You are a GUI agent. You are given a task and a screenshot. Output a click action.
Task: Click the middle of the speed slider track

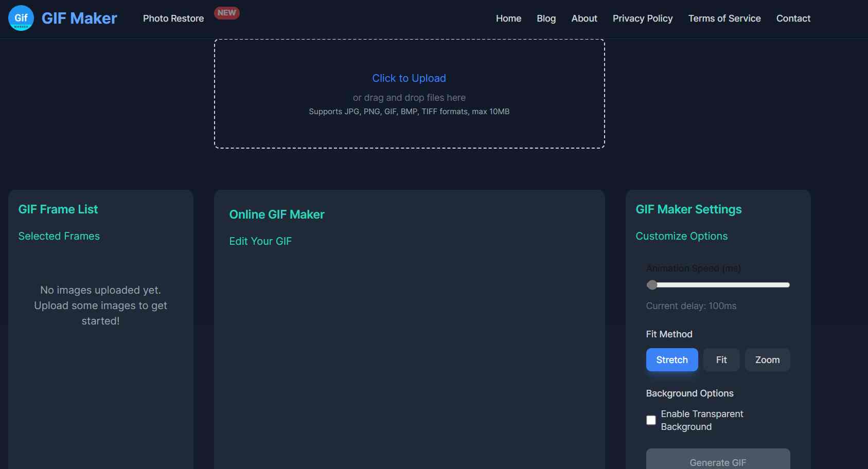click(718, 285)
